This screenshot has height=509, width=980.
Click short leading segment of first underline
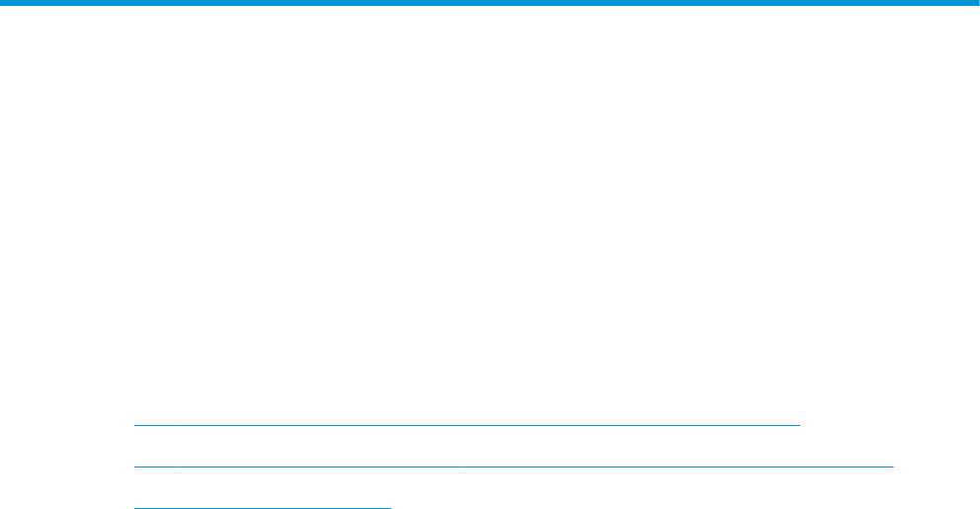click(x=156, y=425)
